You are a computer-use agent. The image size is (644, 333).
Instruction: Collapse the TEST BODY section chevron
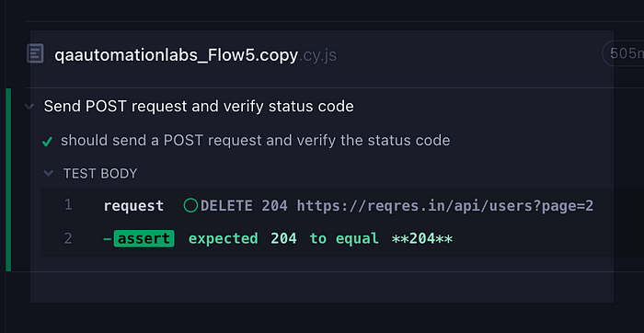(x=49, y=173)
